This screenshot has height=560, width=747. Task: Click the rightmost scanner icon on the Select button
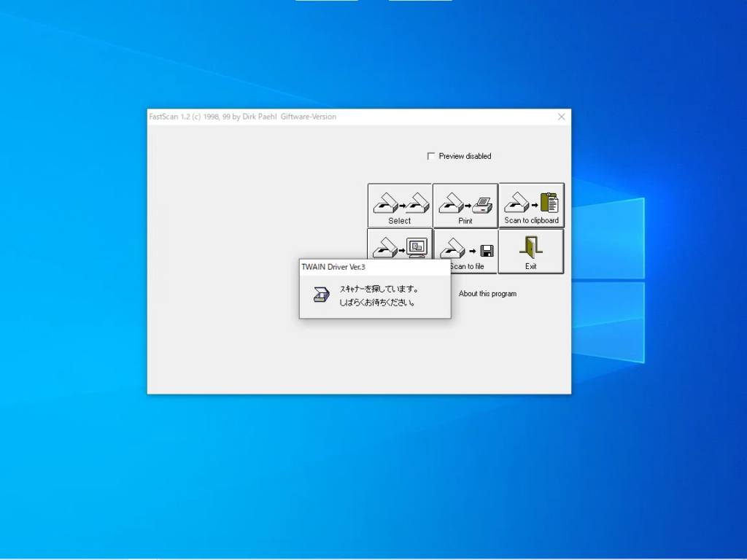click(x=418, y=203)
